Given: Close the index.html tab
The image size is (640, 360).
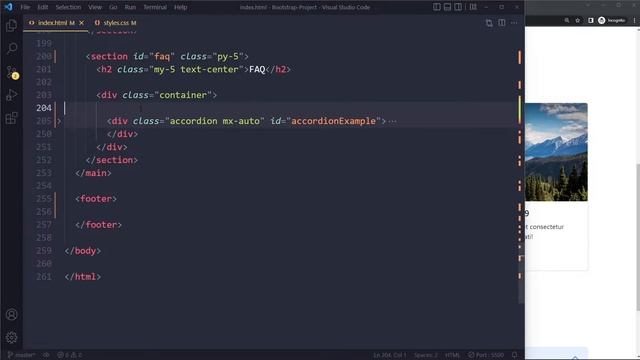Looking at the screenshot, I should pyautogui.click(x=82, y=23).
